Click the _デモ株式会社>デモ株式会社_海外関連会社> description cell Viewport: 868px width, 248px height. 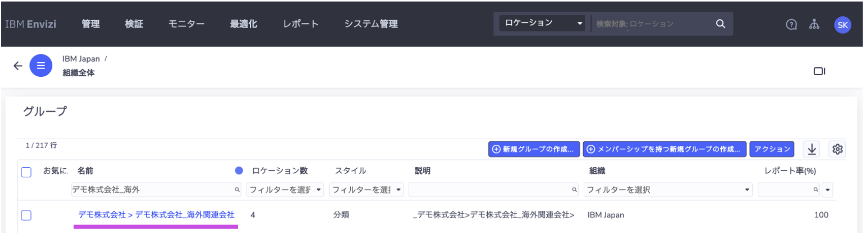click(x=493, y=215)
